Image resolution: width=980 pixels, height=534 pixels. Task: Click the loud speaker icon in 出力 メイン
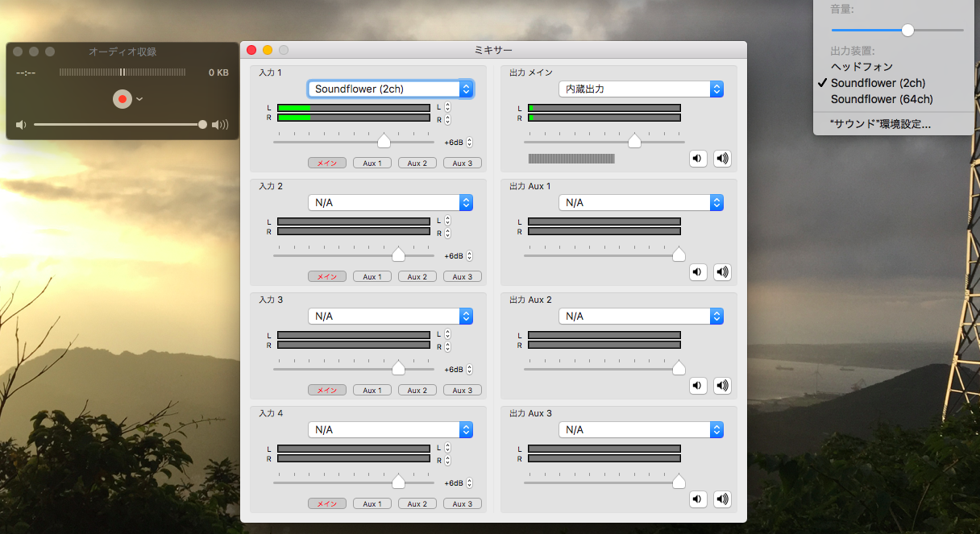[722, 159]
